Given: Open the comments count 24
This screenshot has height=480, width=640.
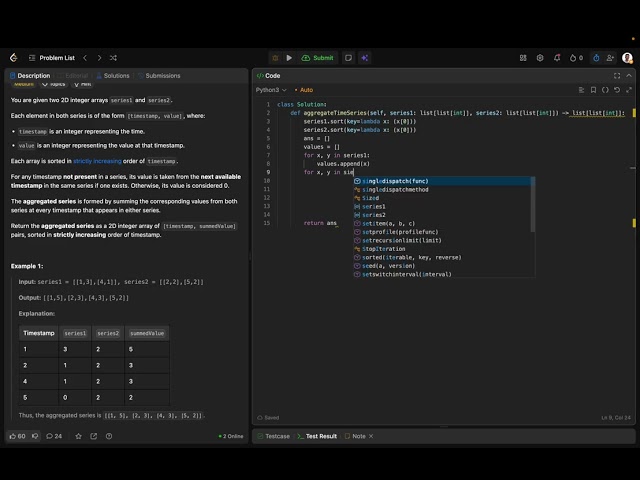Looking at the screenshot, I should (54, 436).
